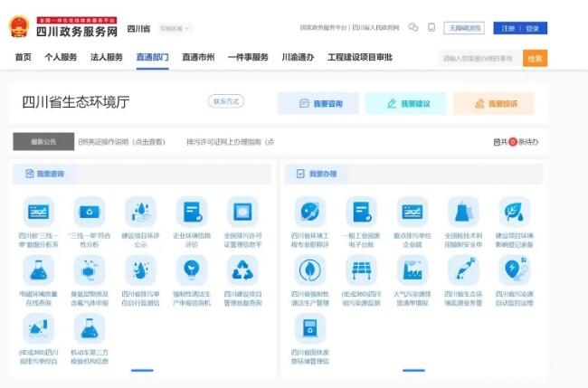The height and width of the screenshot is (388, 588).
Task: Click the 我要咨询 button
Action: (x=318, y=103)
